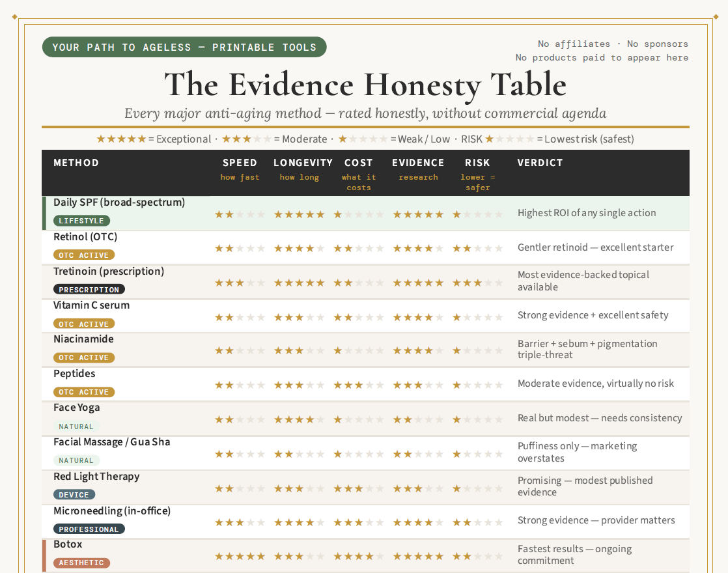
Task: Click the 'Your Path to Ageless – Printable Tools' badge
Action: 184,47
